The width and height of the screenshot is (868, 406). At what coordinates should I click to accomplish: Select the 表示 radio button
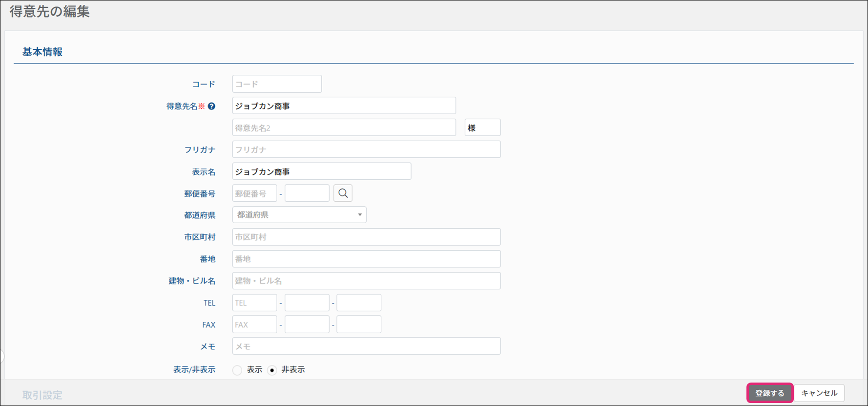click(237, 370)
